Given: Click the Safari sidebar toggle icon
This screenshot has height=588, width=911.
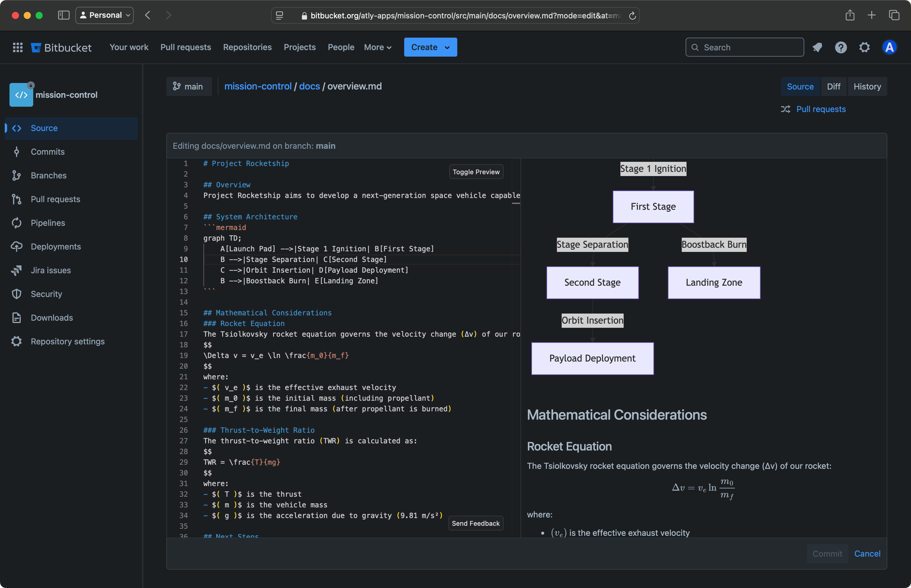Looking at the screenshot, I should (x=63, y=15).
